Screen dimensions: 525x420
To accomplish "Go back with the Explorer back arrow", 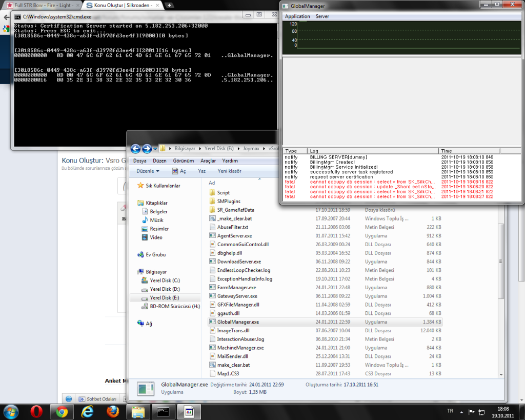I will pos(135,148).
